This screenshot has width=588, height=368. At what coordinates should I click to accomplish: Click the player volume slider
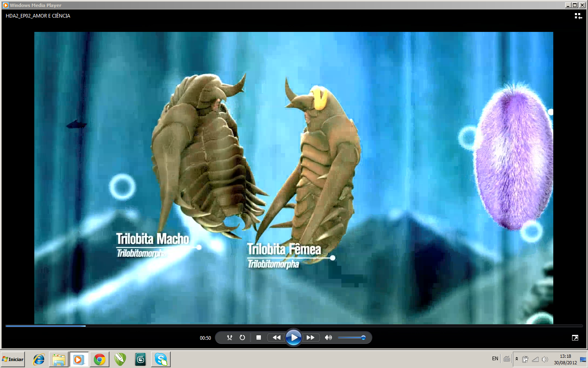(x=351, y=338)
